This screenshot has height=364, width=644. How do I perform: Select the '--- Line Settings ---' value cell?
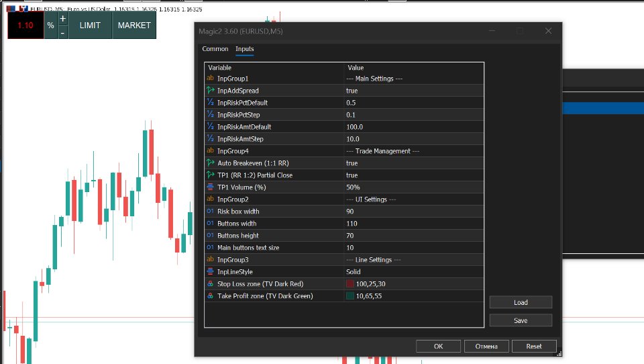pos(414,259)
